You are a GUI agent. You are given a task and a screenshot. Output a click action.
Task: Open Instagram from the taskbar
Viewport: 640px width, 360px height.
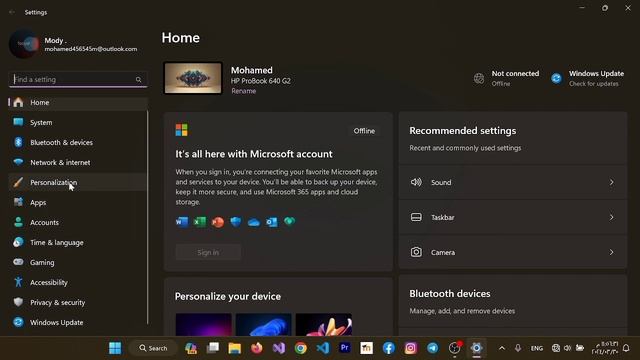coord(411,348)
